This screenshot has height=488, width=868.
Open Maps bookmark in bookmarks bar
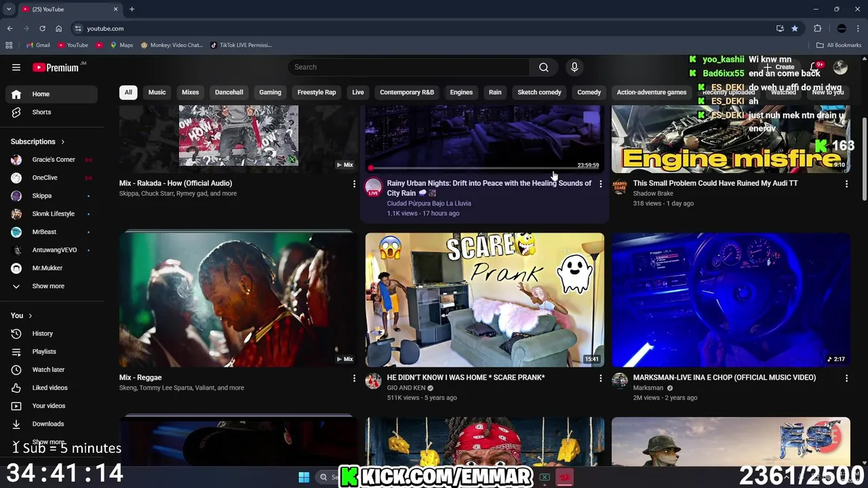point(121,45)
